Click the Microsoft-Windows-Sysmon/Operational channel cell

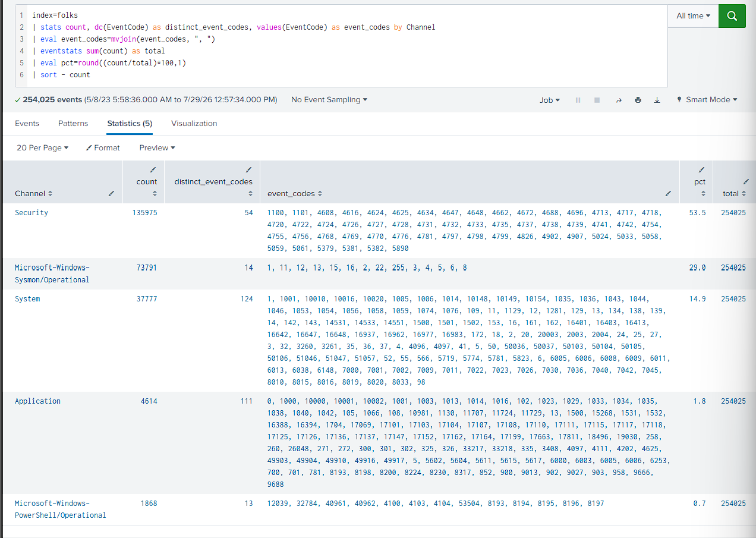[52, 273]
